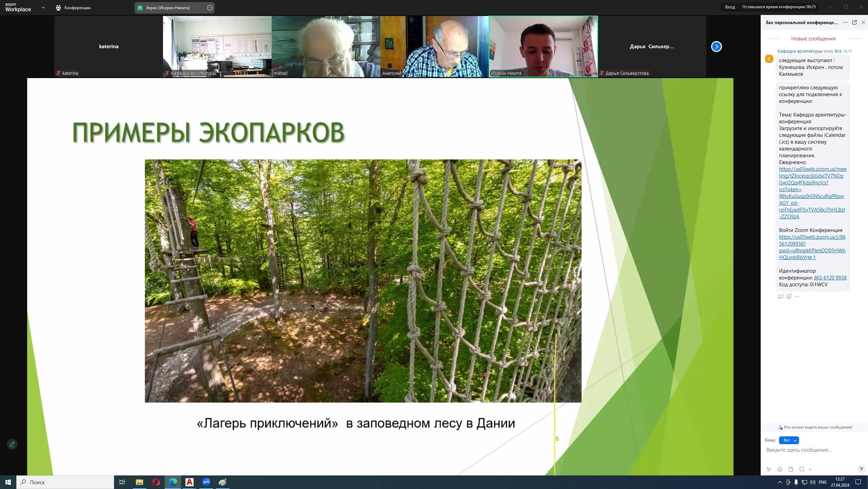This screenshot has height=489, width=868.
Task: Open Task View on the taskbar
Action: pyautogui.click(x=122, y=482)
